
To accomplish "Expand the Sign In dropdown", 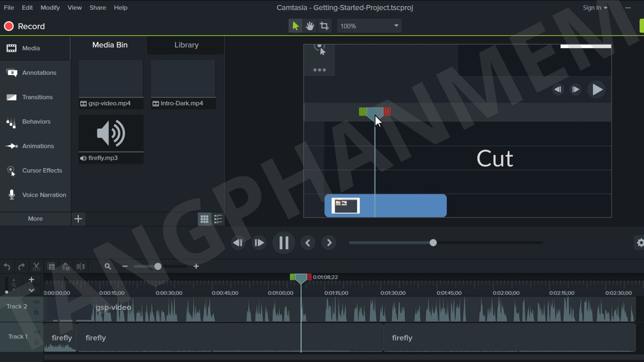I will (x=595, y=7).
